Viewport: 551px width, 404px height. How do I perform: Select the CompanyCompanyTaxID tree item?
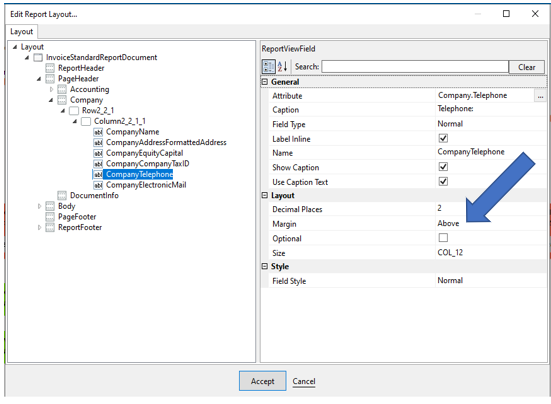click(148, 164)
